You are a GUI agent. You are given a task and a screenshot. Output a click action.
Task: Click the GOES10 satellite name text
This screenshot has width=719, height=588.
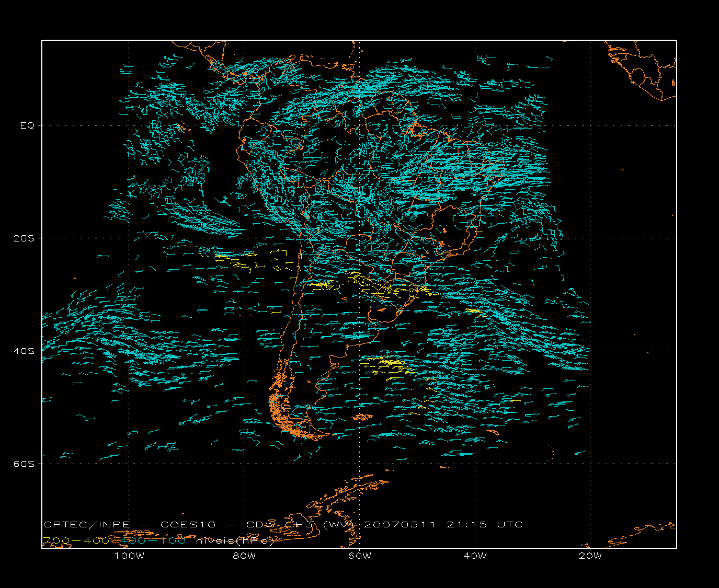[187, 524]
